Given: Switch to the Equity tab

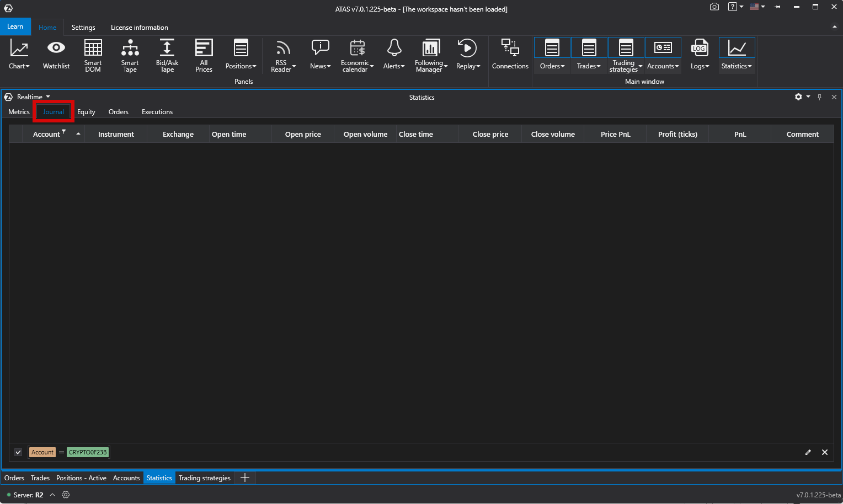Looking at the screenshot, I should point(86,112).
